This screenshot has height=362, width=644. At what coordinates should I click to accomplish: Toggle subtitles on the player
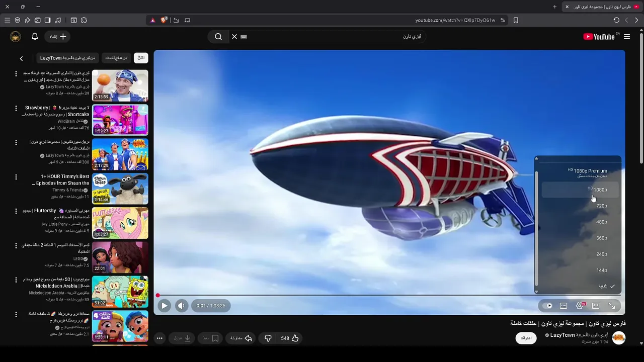click(x=563, y=305)
